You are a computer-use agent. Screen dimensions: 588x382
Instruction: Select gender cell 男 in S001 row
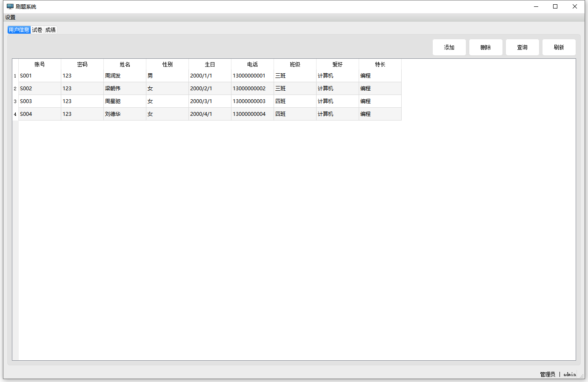pos(167,76)
